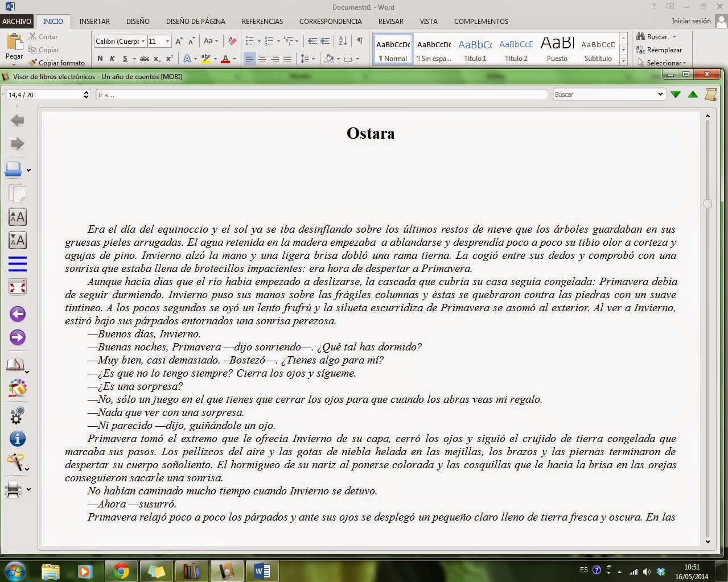Viewport: 728px width, 582px height.
Task: Click Word's Pegar paste icon
Action: pos(14,42)
